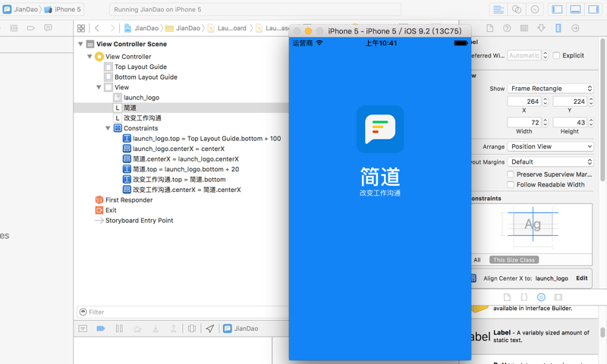Image resolution: width=607 pixels, height=364 pixels.
Task: Open the Quick Help inspector
Action: (507, 28)
